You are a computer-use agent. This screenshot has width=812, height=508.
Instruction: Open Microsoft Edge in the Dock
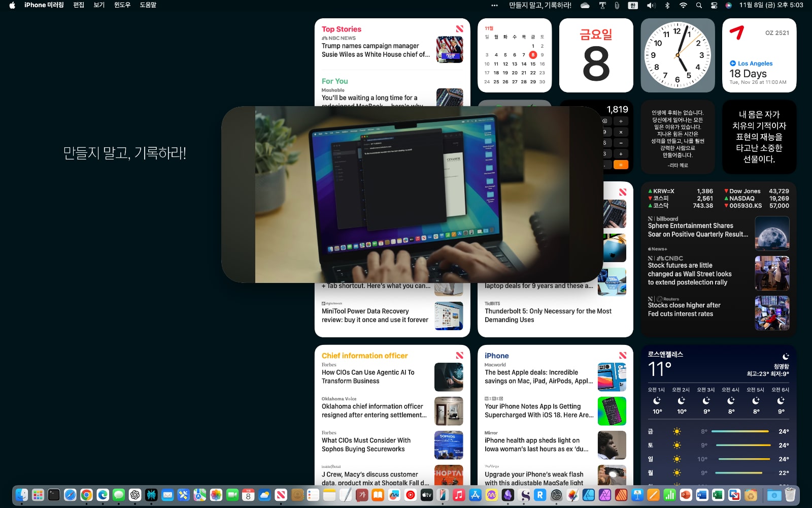(103, 495)
